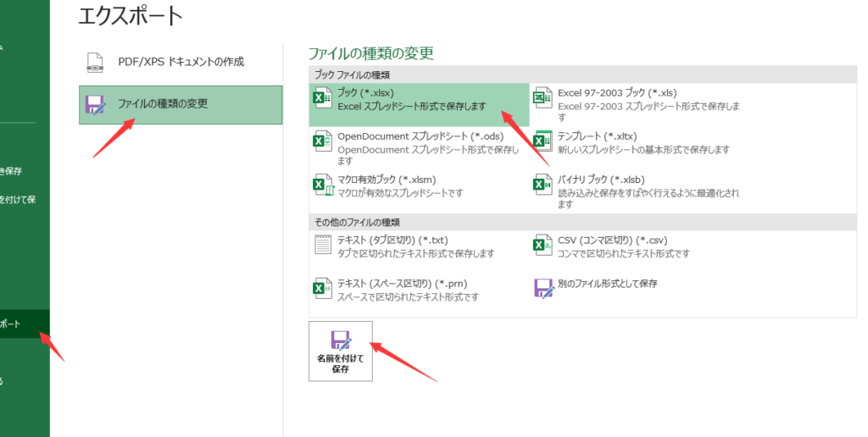Pick the OpenDocument スプレッドシート (*.ods) icon
This screenshot has width=868, height=437.
click(322, 142)
